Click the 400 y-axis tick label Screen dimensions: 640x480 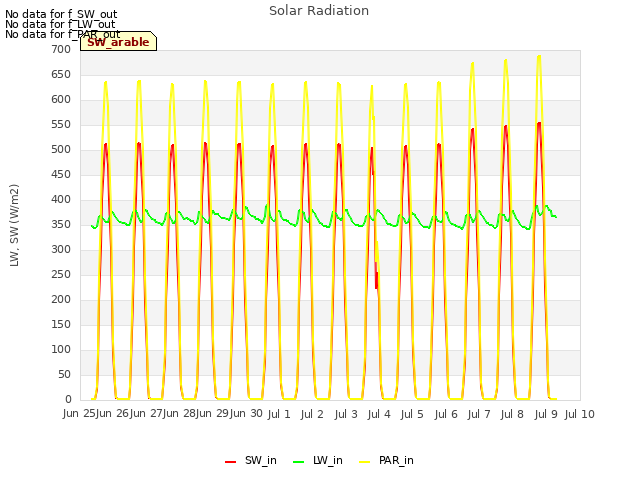tap(61, 200)
